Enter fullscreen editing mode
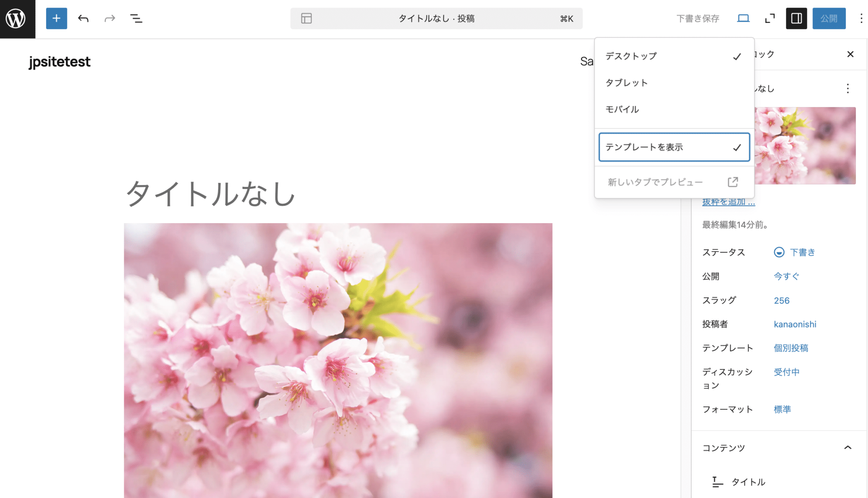Image resolution: width=868 pixels, height=498 pixels. (x=770, y=18)
